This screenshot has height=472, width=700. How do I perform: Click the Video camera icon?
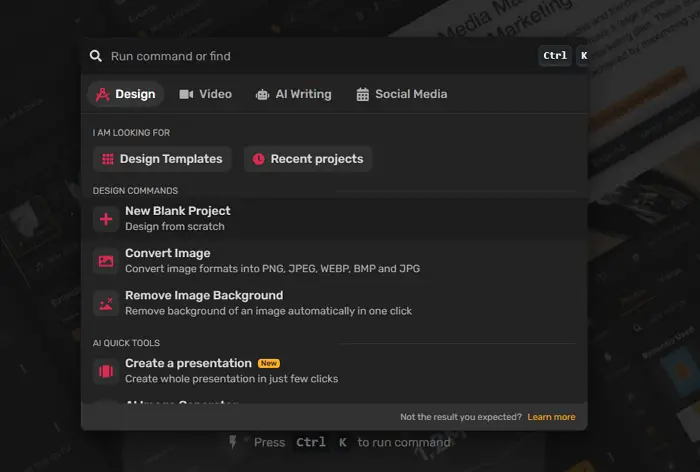click(x=186, y=94)
